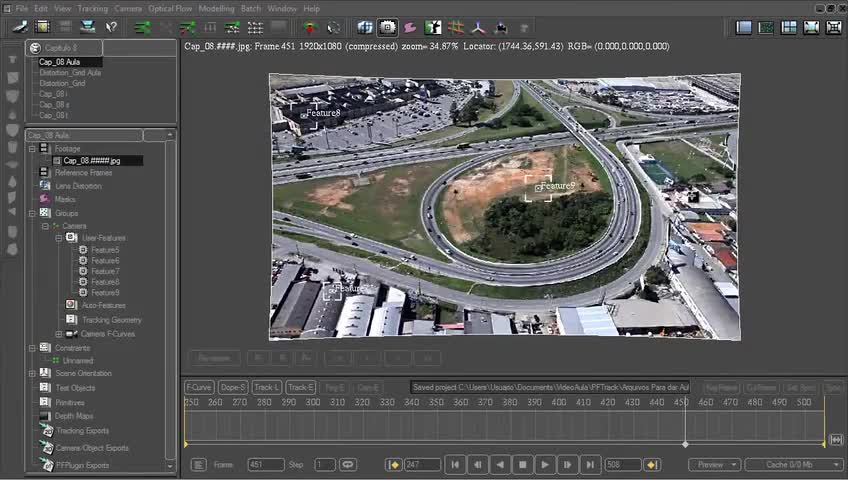This screenshot has height=480, width=848.
Task: Click the timeline current frame marker at 451
Action: tap(685, 443)
